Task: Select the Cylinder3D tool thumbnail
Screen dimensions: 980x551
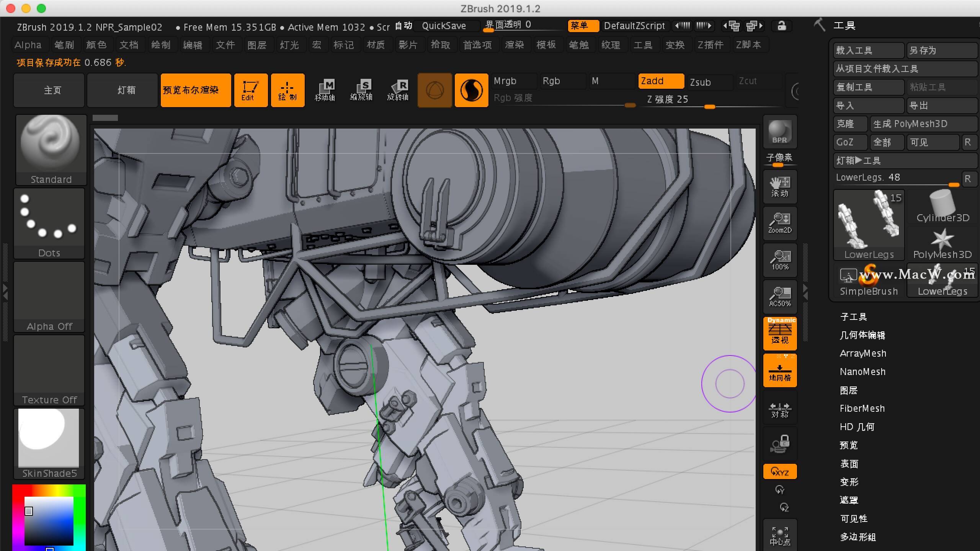Action: pos(942,207)
